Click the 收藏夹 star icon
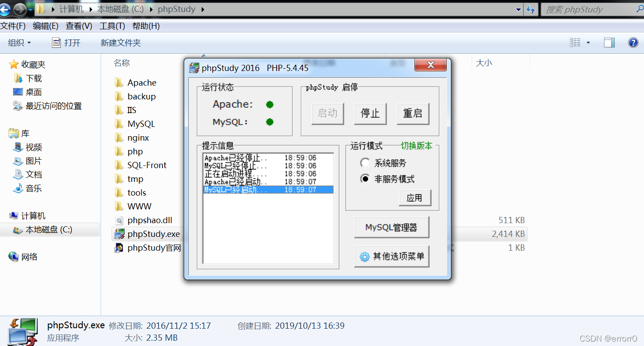The image size is (644, 346). coord(14,65)
